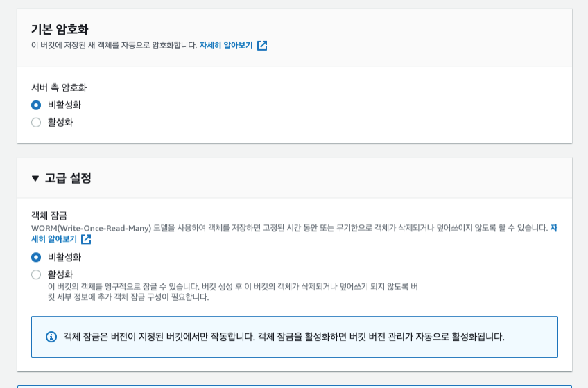
Task: Click external link icon beside 기본 암호화 자세히 알아보기
Action: [x=262, y=46]
